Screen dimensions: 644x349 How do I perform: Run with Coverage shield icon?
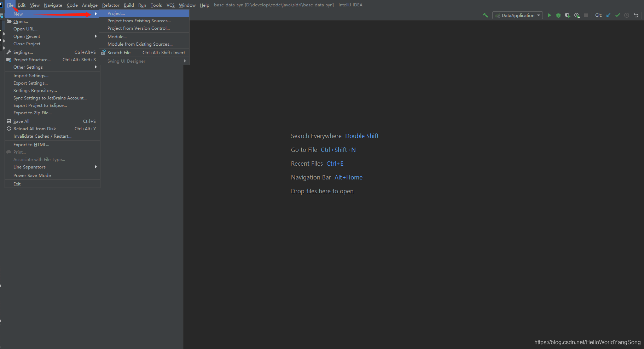[x=567, y=15]
